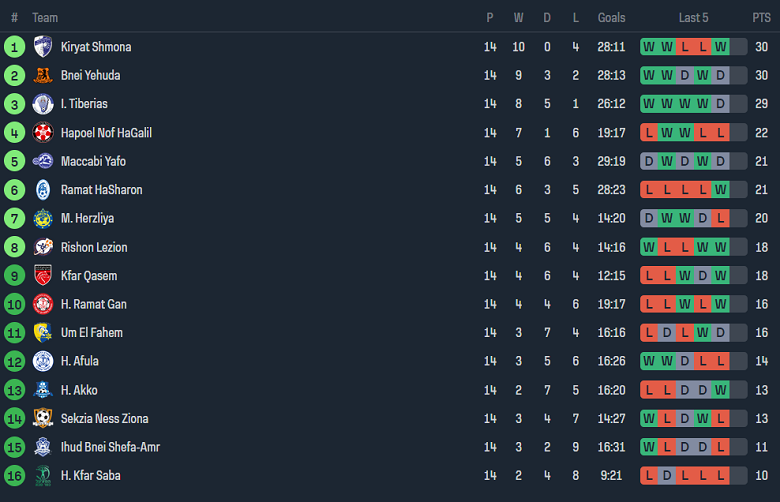Click the Bnei Yehuda club logo
The height and width of the screenshot is (502, 780).
[42, 75]
